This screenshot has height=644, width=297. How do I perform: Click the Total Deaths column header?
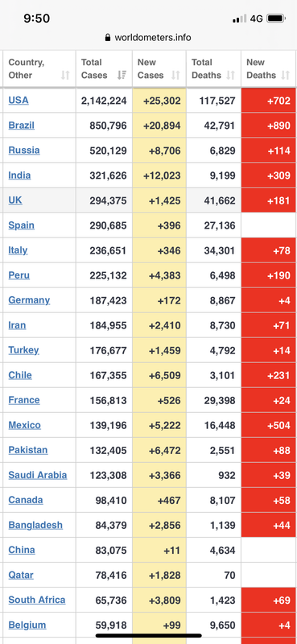[213, 68]
